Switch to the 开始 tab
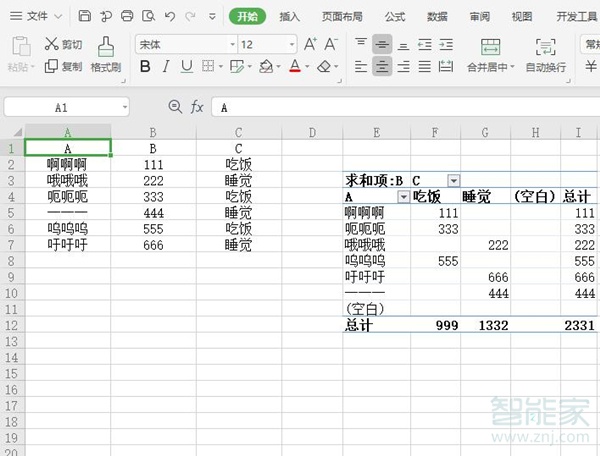 [247, 16]
